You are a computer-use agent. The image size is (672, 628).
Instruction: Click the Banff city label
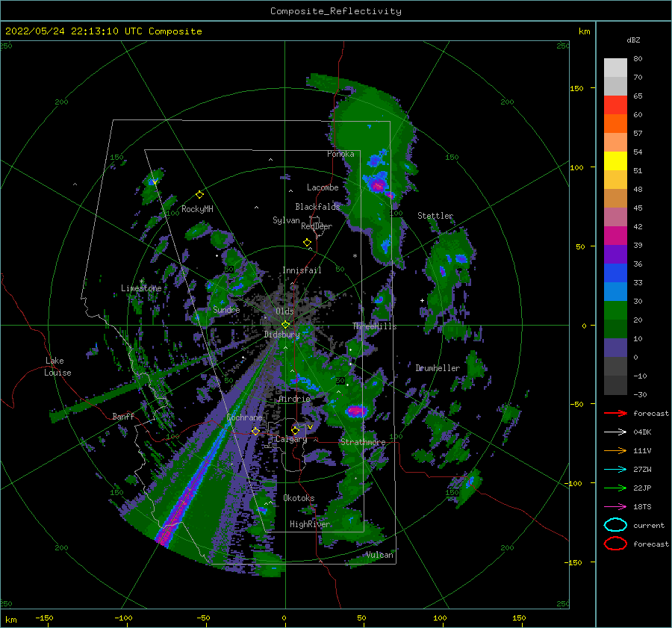(123, 416)
